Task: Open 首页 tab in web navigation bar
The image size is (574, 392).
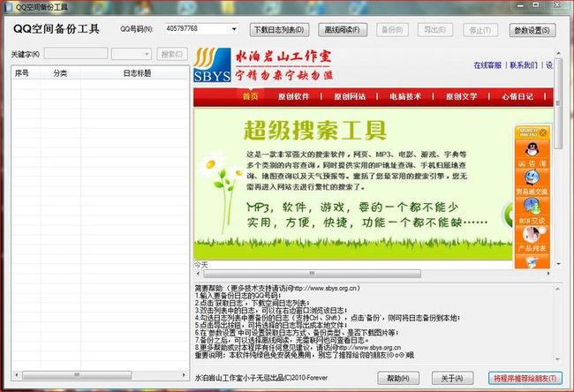Action: coord(251,96)
